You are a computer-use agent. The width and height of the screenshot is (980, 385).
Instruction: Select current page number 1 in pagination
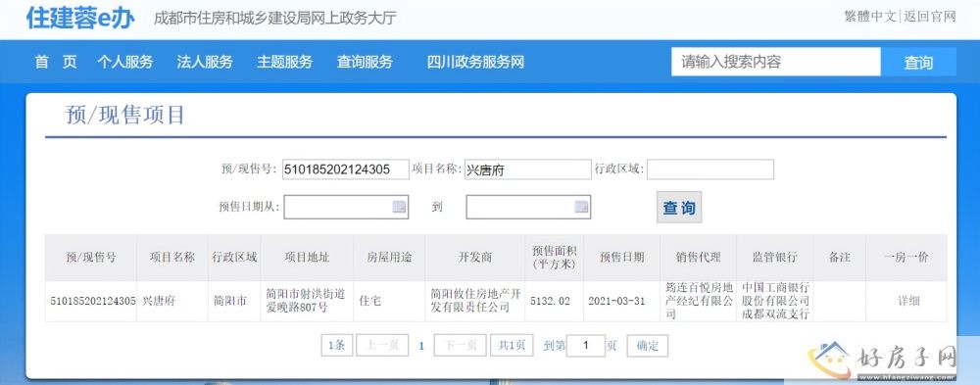pyautogui.click(x=421, y=346)
